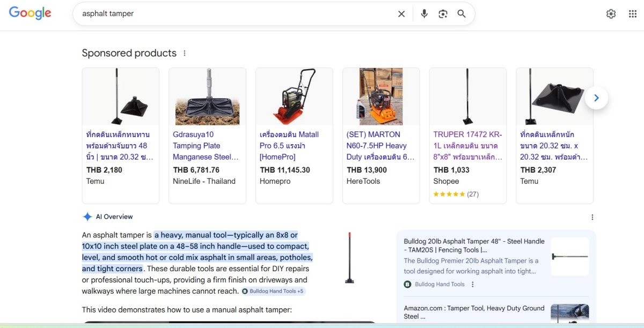
Task: Open search by image camera icon
Action: coord(443,14)
